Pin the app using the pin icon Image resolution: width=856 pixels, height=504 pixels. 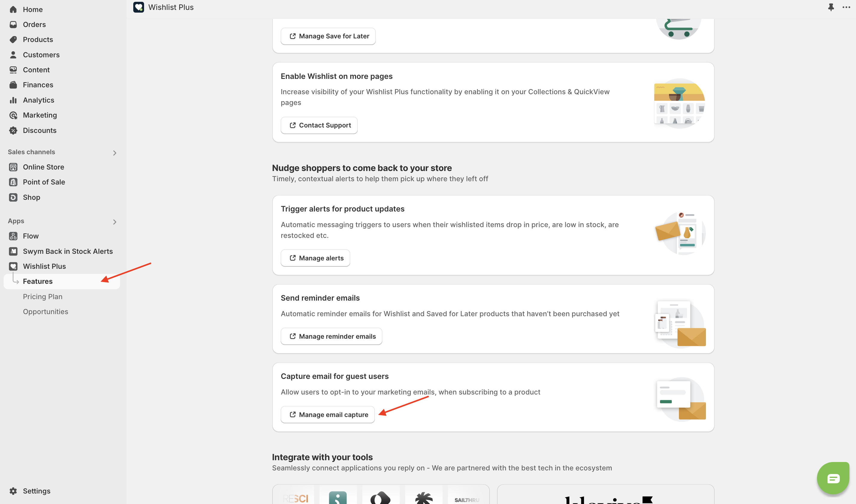tap(831, 7)
